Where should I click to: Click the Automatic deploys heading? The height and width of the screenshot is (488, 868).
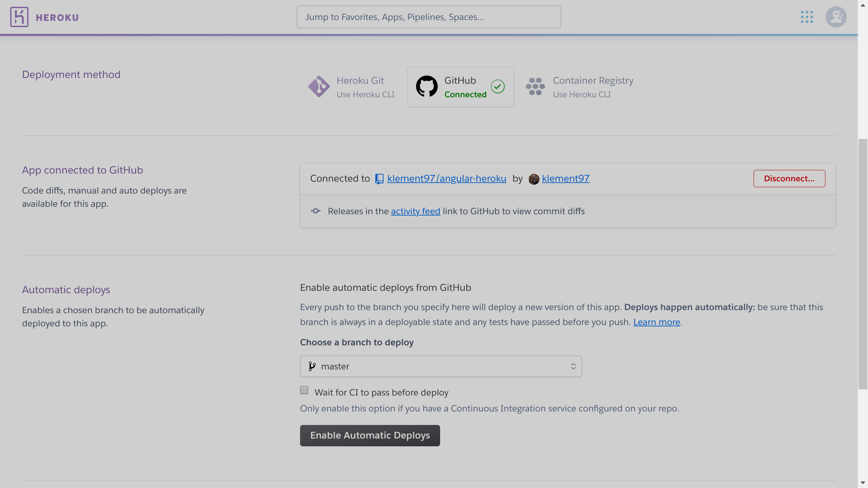[x=66, y=290]
